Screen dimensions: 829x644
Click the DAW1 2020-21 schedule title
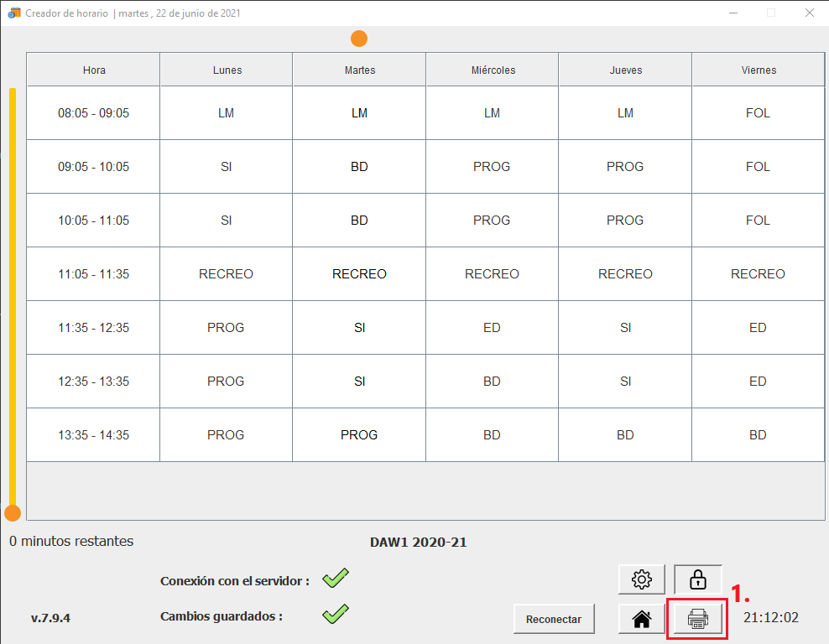(x=418, y=543)
